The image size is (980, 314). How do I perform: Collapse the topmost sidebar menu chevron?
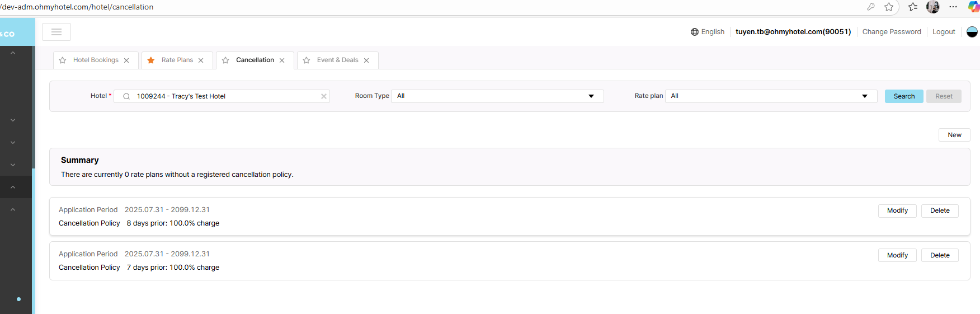(x=13, y=53)
